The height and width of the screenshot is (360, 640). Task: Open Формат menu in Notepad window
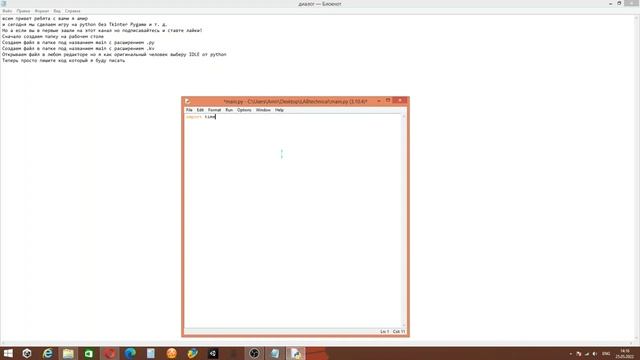click(42, 11)
